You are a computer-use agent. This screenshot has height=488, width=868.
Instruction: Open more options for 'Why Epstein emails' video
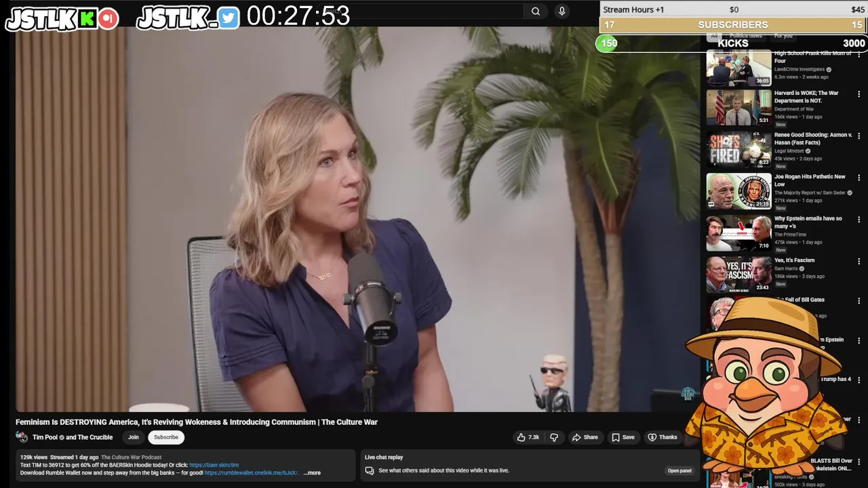859,220
